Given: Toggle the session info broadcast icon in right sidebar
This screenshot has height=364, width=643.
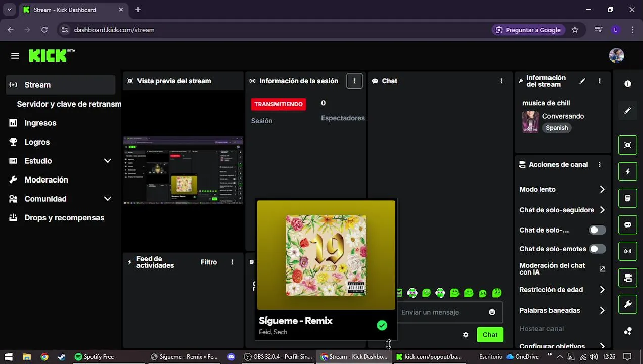Looking at the screenshot, I should pyautogui.click(x=628, y=251).
